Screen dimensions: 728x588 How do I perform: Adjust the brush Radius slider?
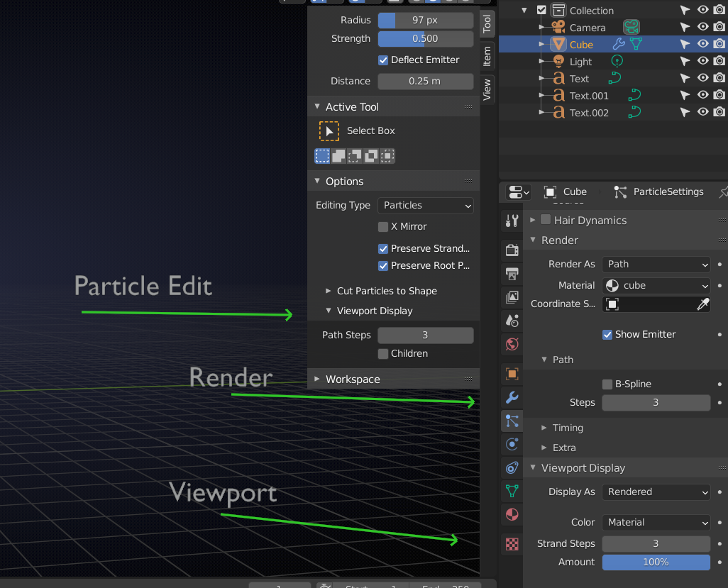point(425,21)
